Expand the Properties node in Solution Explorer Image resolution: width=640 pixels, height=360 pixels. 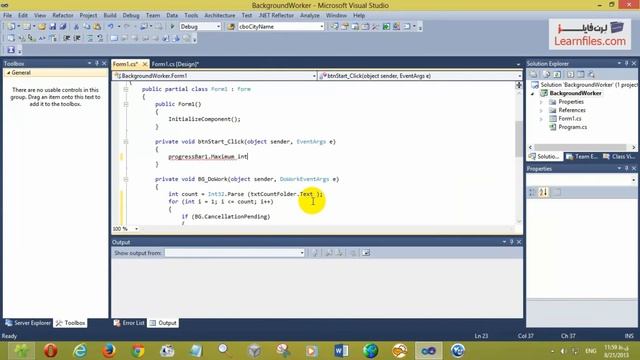(x=541, y=102)
